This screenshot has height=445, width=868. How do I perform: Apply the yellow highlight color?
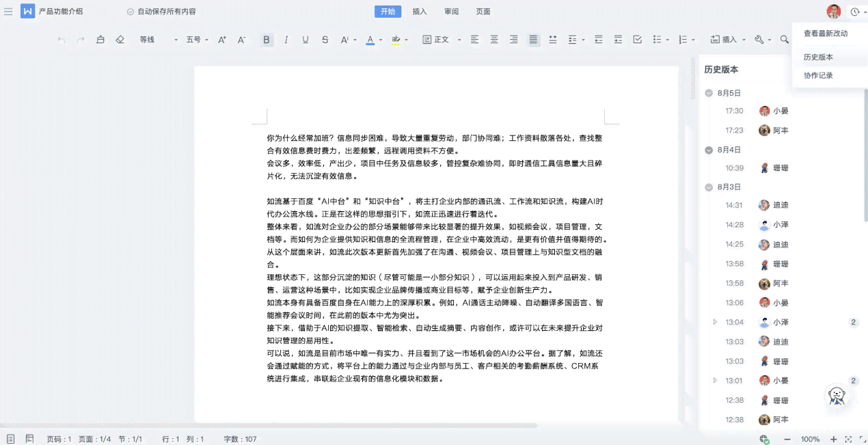click(396, 40)
